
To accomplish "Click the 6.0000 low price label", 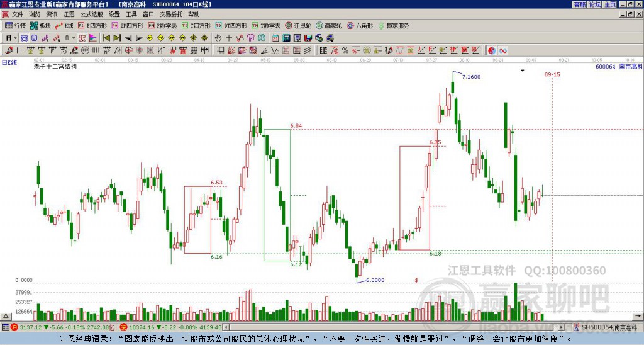I will (375, 280).
